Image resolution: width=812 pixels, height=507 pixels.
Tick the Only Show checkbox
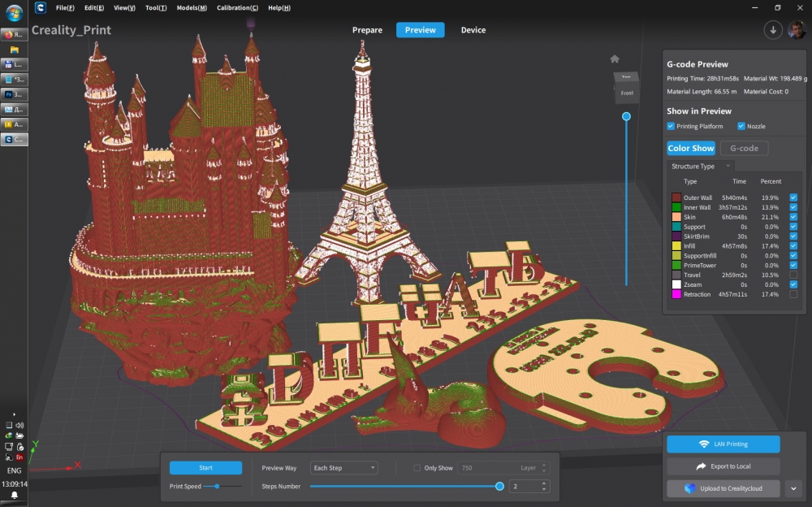pos(417,468)
